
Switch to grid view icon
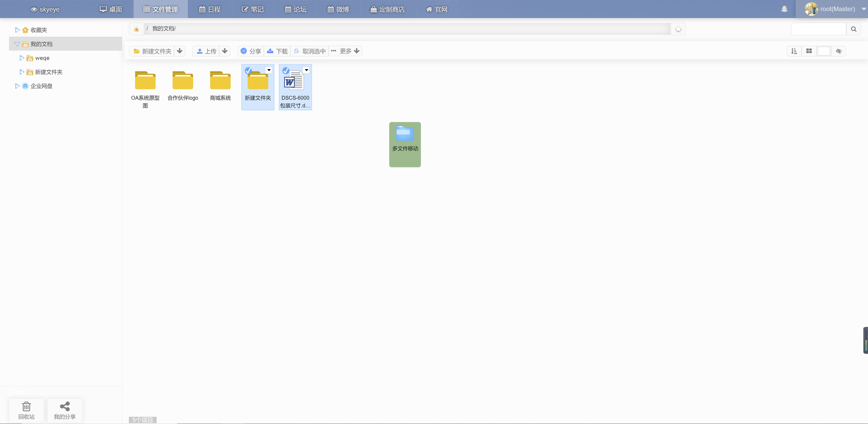(x=809, y=51)
